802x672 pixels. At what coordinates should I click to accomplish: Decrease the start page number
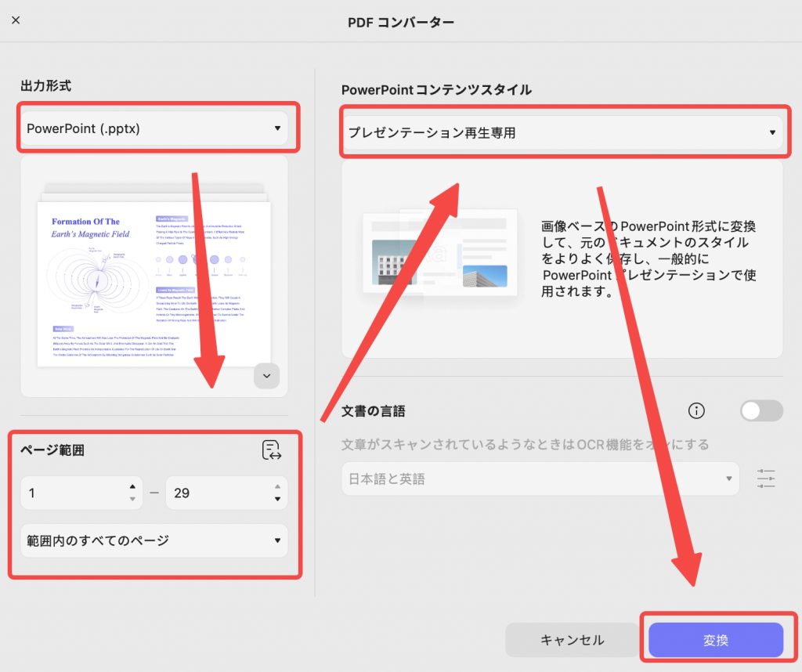[132, 499]
